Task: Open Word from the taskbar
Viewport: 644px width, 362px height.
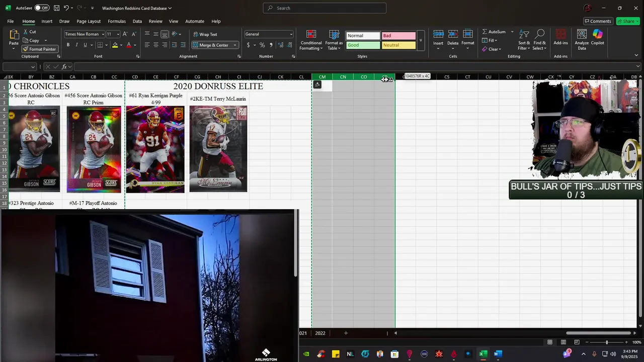Action: (x=498, y=354)
